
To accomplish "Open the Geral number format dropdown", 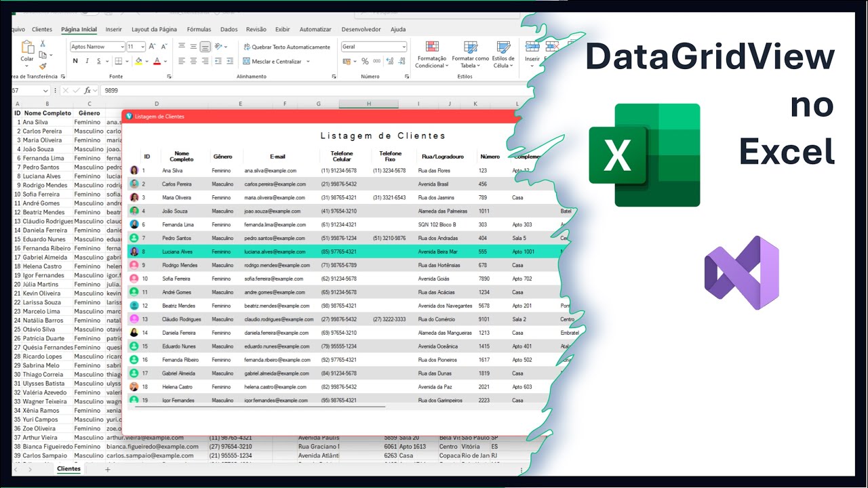I will [x=403, y=47].
